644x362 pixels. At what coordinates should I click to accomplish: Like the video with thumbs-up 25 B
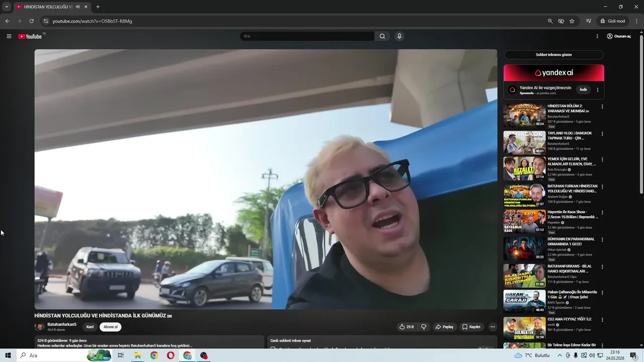[407, 327]
